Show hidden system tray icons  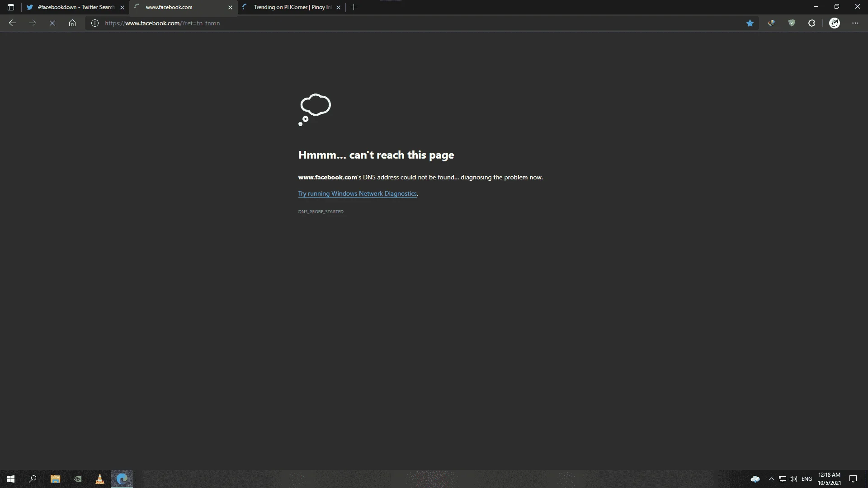point(772,479)
